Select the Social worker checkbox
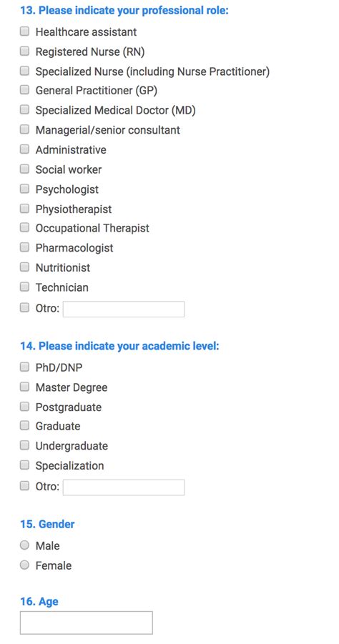Screen dimensions: 339x644 coord(24,169)
